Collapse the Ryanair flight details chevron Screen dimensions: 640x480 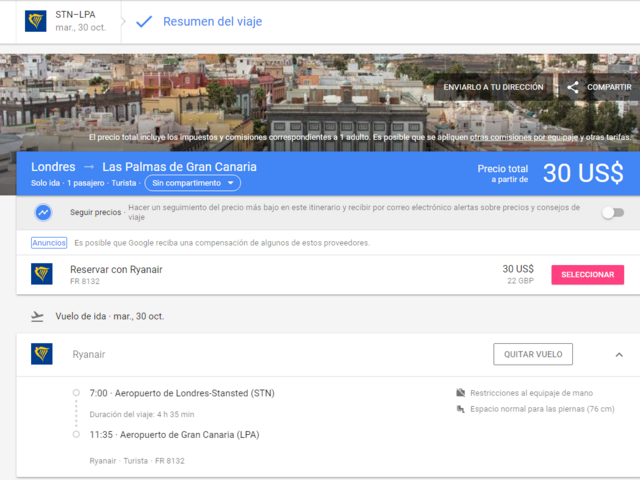click(x=619, y=355)
